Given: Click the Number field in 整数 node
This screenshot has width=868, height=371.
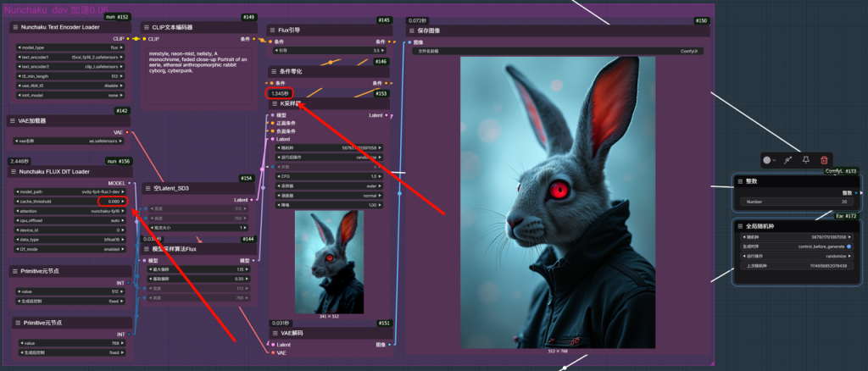Looking at the screenshot, I should click(794, 202).
